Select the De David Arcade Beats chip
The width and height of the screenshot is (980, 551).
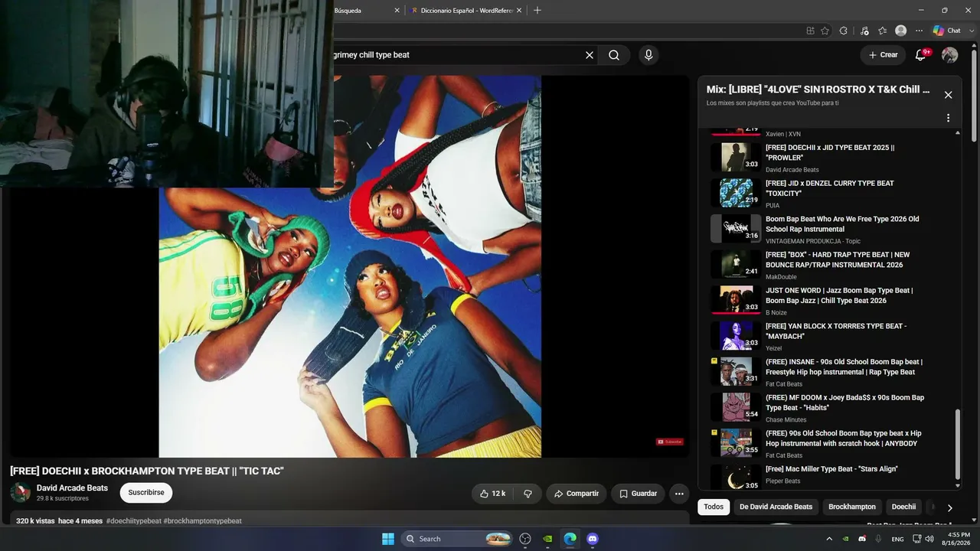(x=776, y=507)
